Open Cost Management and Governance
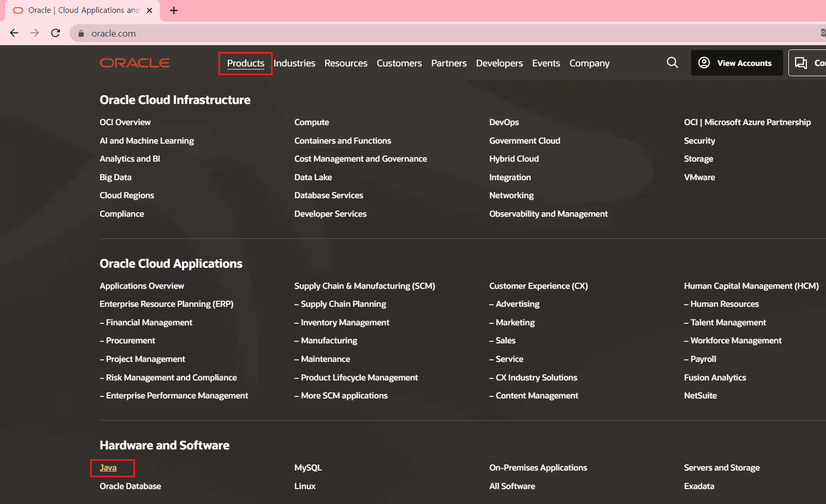The image size is (826, 504). 361,159
